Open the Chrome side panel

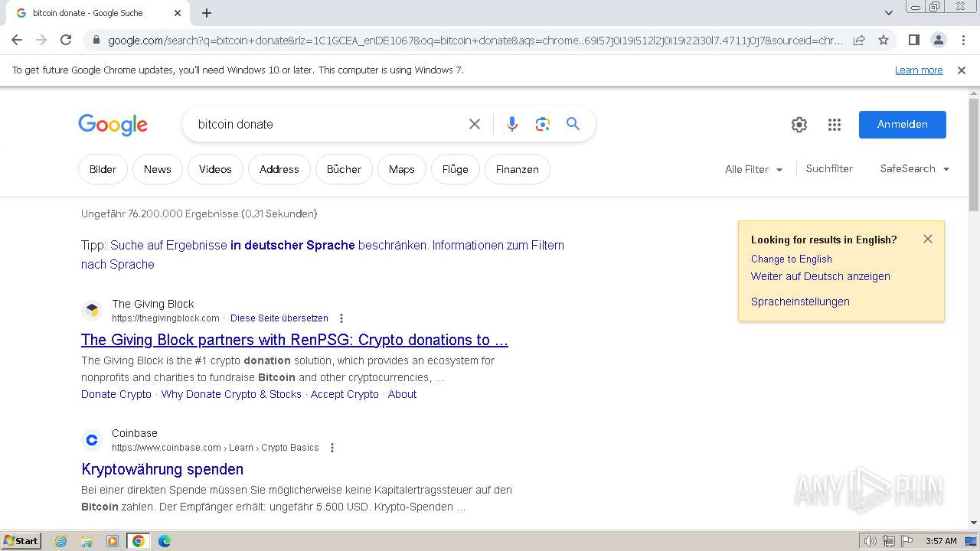(913, 40)
